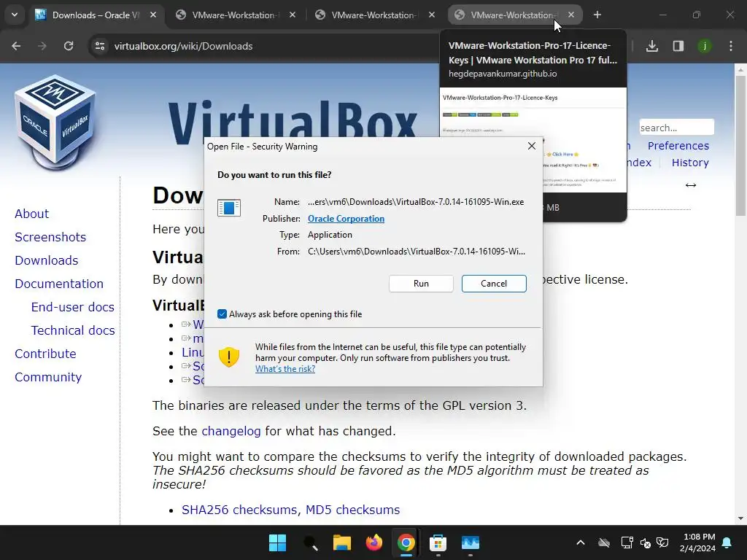Launch Firefox from taskbar
Image resolution: width=747 pixels, height=560 pixels.
374,542
